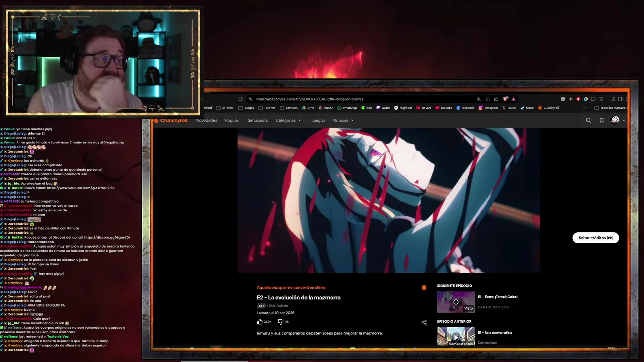Image resolution: width=644 pixels, height=362 pixels.
Task: Open the Facebook bookmark
Action: (x=465, y=108)
